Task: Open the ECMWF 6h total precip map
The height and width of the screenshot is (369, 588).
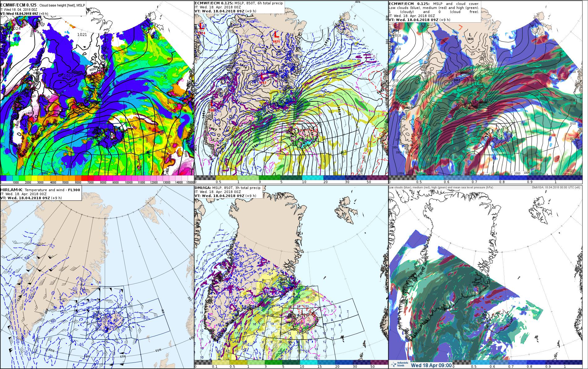Action: coord(291,93)
